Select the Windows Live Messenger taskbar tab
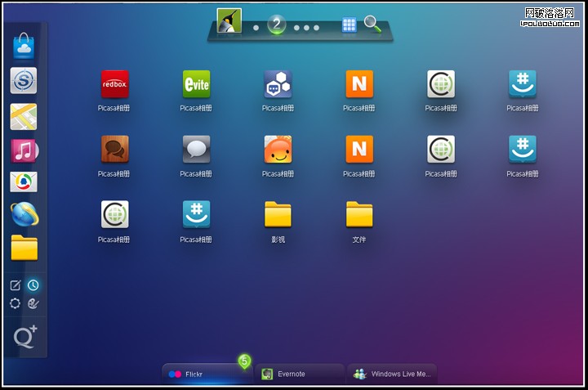 click(x=392, y=374)
